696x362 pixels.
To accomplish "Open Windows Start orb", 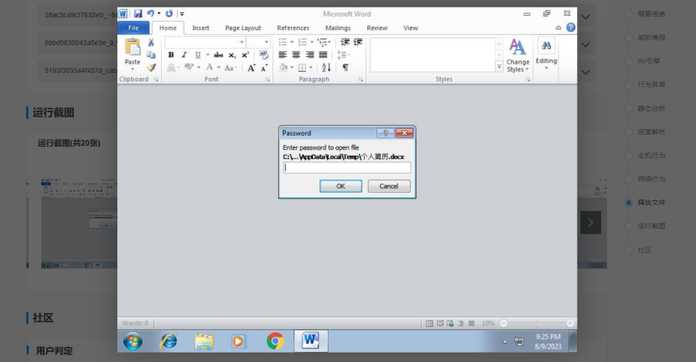I will (x=133, y=342).
